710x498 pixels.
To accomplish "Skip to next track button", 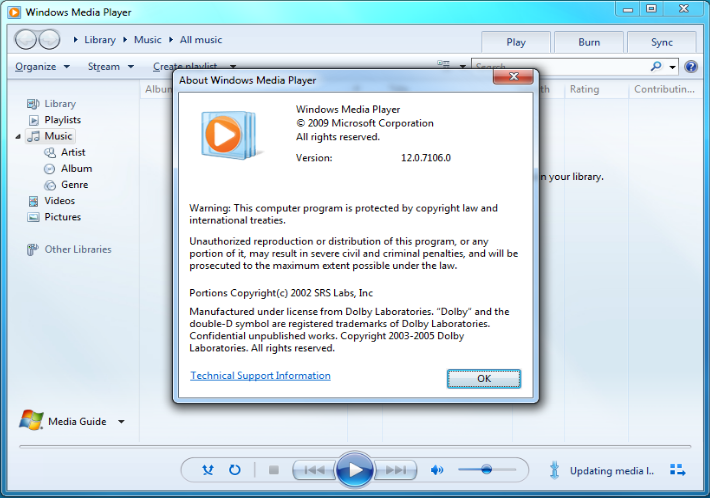I will pos(395,470).
